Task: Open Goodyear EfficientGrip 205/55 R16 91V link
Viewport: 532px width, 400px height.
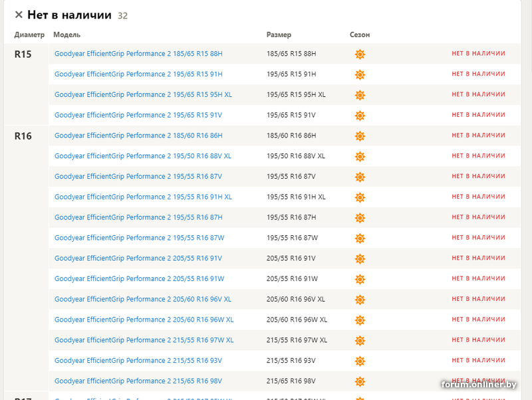Action: (x=138, y=258)
